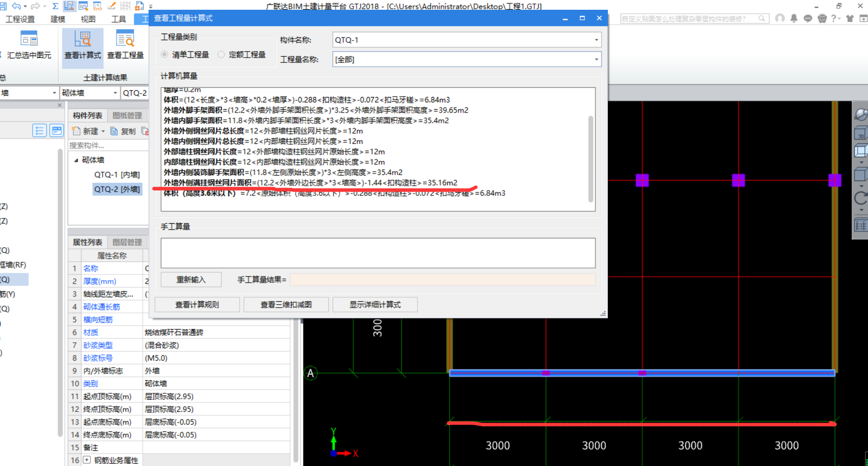The image size is (868, 466).
Task: Open 构件名称 QTQ-1 dropdown
Action: click(596, 40)
